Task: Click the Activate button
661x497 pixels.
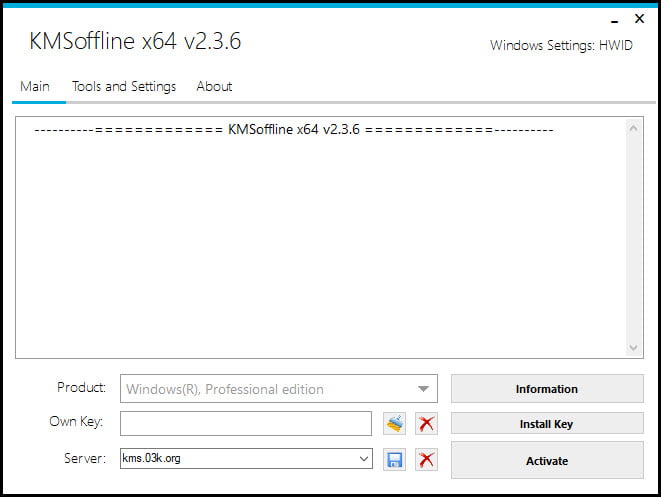Action: (x=547, y=460)
